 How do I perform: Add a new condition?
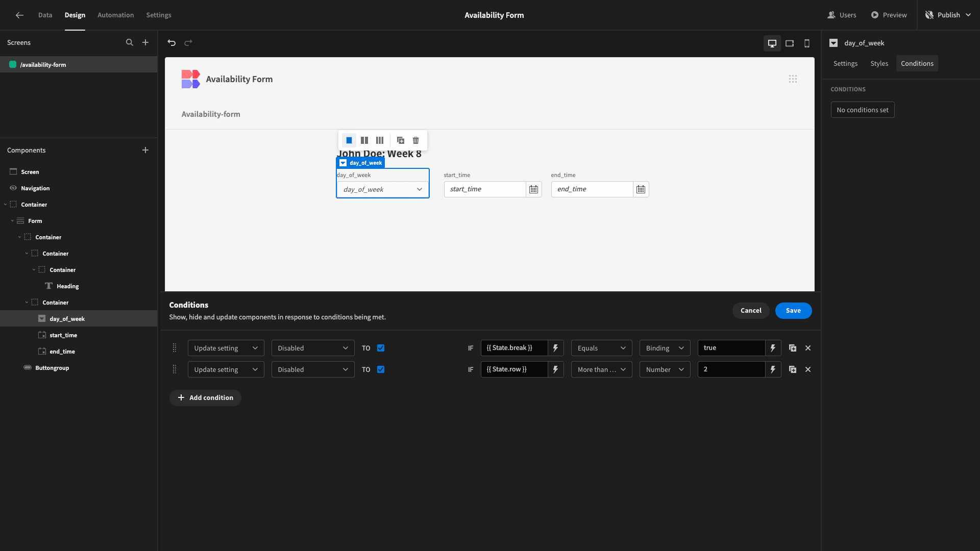pyautogui.click(x=205, y=398)
